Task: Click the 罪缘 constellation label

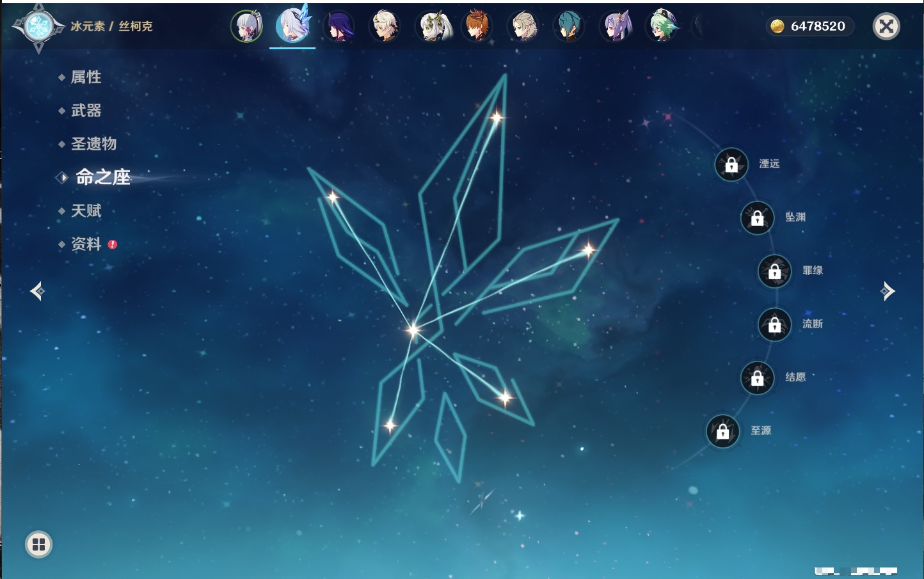Action: [x=813, y=270]
